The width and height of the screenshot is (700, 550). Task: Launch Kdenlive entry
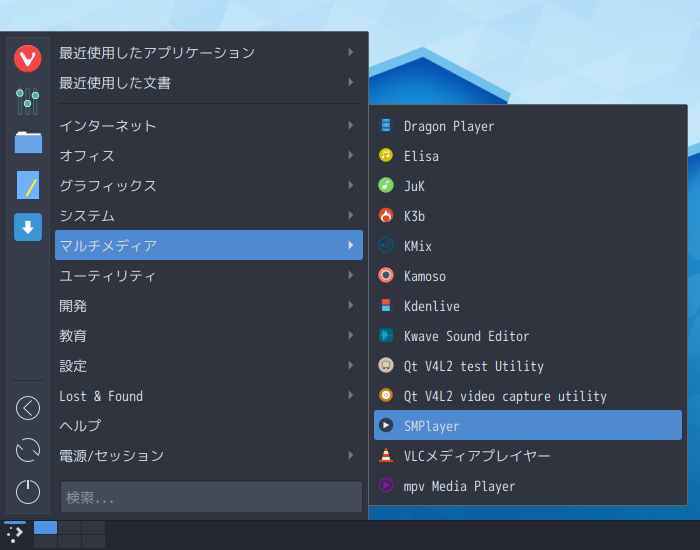[528, 305]
